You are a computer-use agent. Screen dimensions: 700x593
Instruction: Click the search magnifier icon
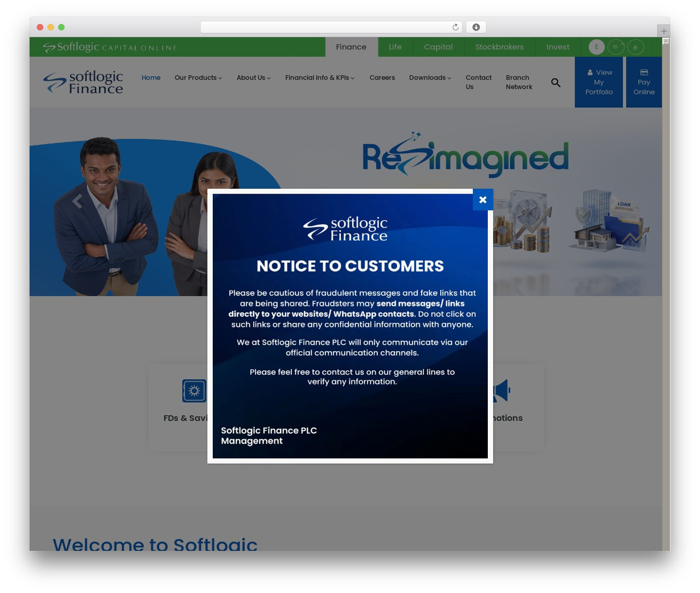(x=556, y=83)
